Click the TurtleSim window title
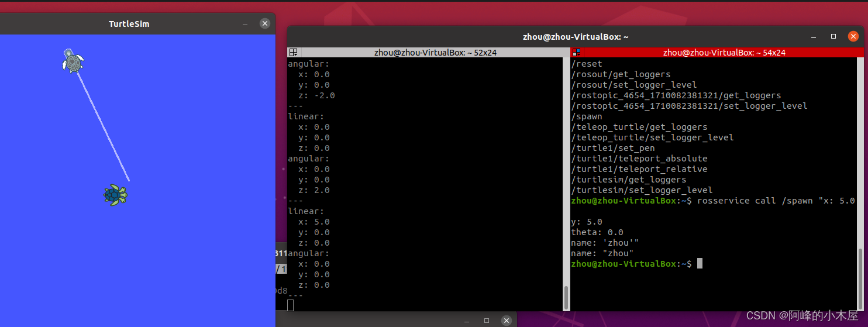Image resolution: width=868 pixels, height=327 pixels. 129,24
